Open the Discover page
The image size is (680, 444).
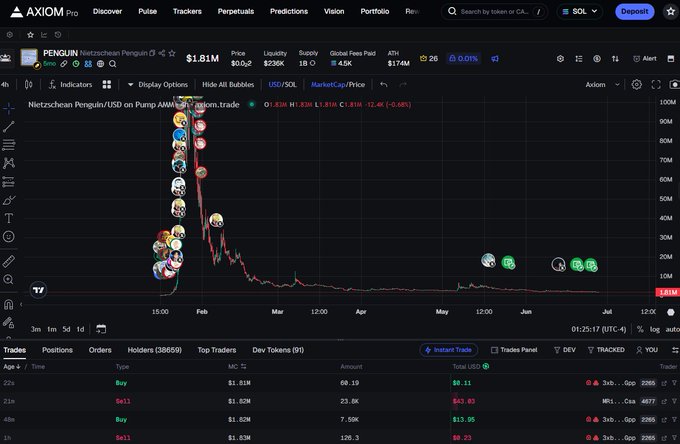(107, 11)
